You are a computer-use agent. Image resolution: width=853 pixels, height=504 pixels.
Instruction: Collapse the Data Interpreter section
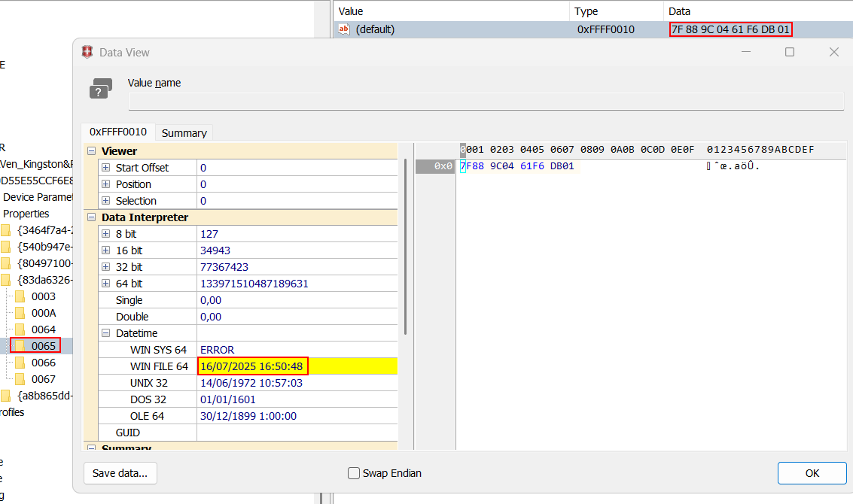click(x=91, y=217)
